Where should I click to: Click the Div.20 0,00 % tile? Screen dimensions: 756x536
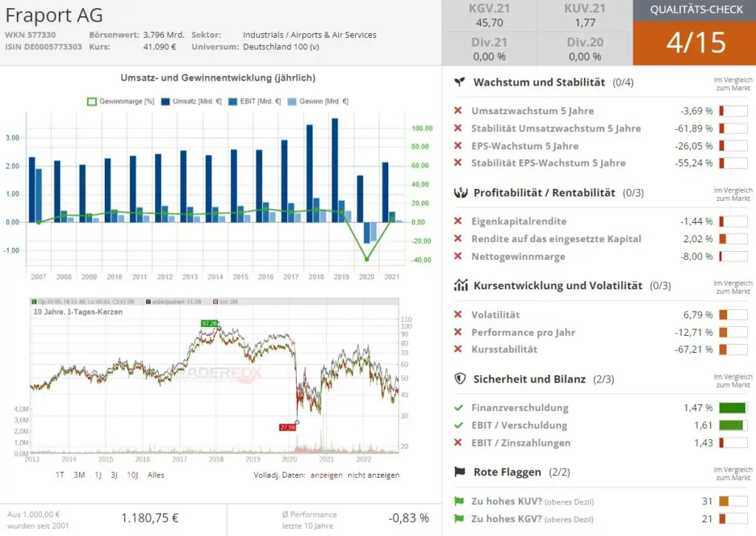(x=585, y=49)
